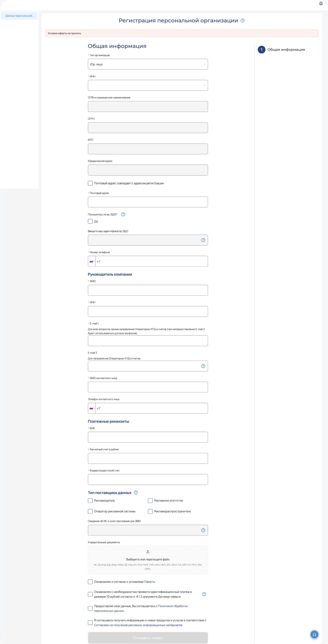
Task: Focus the director ФИО input field
Action: (148, 290)
